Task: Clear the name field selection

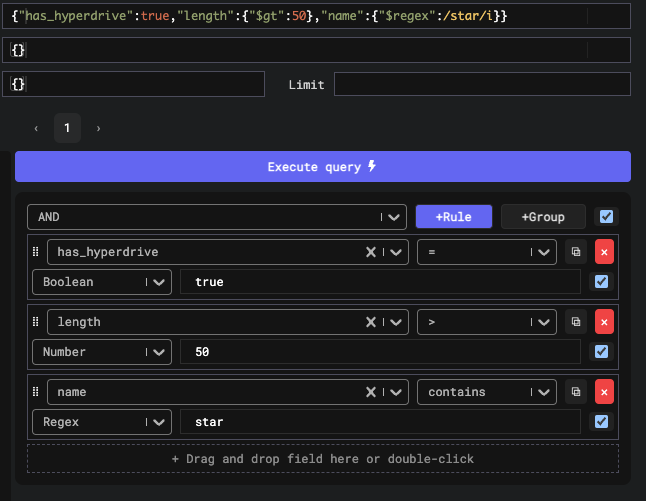Action: point(371,392)
